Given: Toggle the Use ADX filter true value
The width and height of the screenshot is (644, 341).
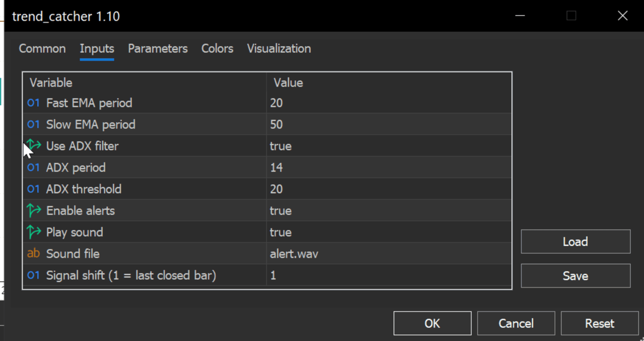Looking at the screenshot, I should coord(281,146).
